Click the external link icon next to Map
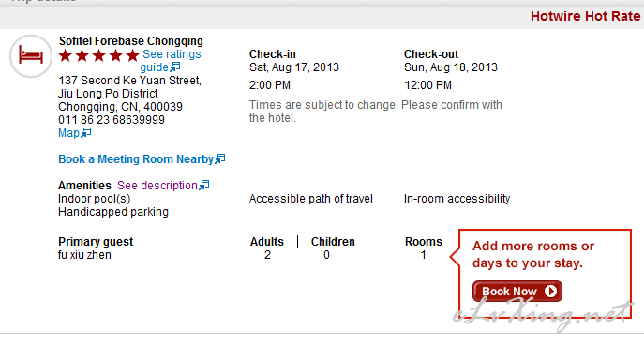The width and height of the screenshot is (644, 345). tap(86, 133)
